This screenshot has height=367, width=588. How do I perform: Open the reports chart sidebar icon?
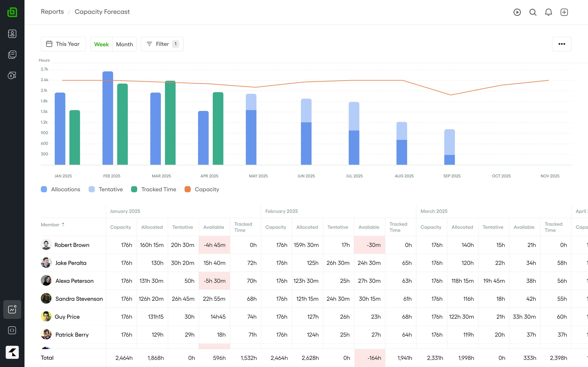(x=12, y=309)
